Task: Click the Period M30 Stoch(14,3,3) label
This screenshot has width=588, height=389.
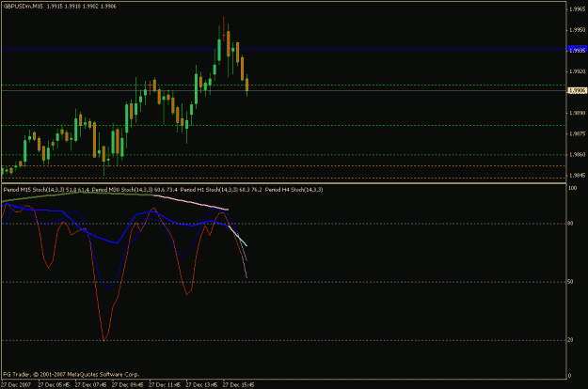Action: (x=122, y=190)
